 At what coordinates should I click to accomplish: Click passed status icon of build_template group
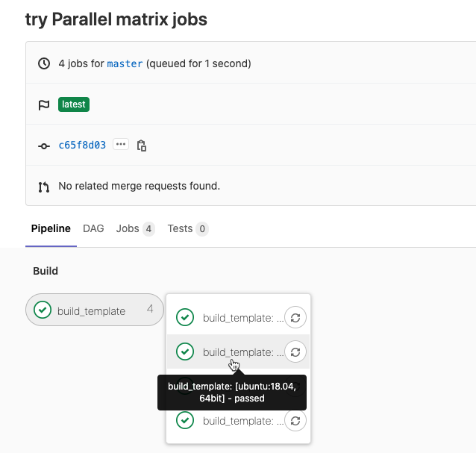click(x=43, y=310)
